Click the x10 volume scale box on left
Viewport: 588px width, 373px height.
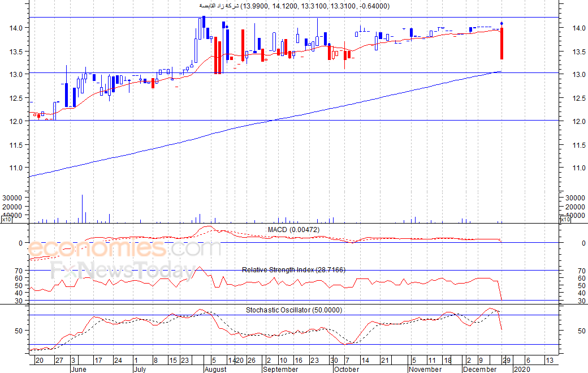pos(6,220)
